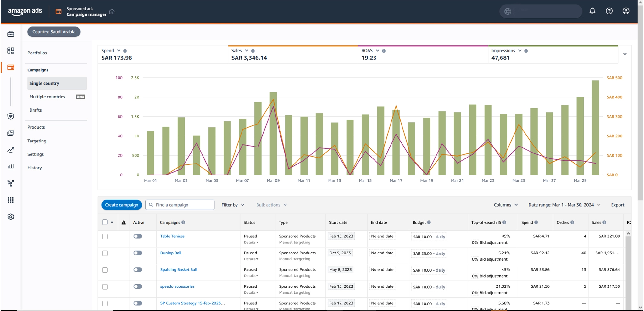Open the Columns dropdown
Screen dimensions: 644x311
(x=505, y=205)
